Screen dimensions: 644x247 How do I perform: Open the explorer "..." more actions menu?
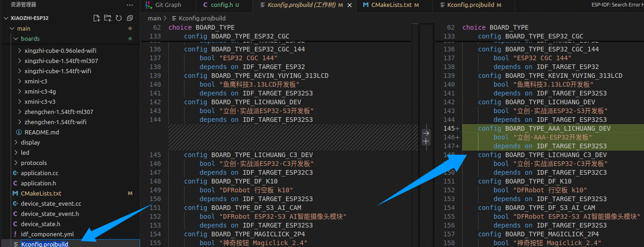130,5
